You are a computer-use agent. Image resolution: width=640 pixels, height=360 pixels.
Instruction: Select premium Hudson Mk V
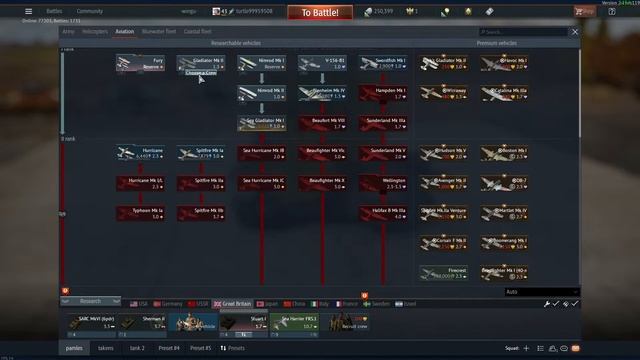click(x=444, y=153)
